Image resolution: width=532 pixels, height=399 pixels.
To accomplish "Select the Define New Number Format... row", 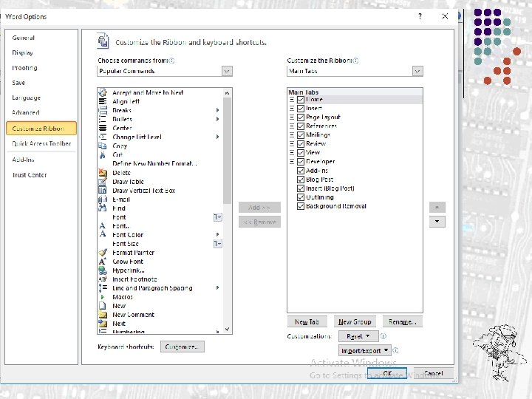I will (160, 163).
